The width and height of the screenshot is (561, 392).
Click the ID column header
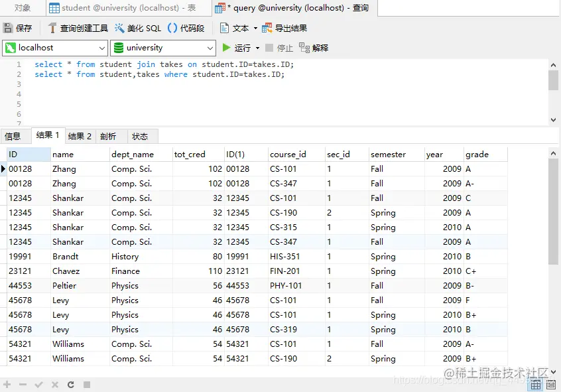click(29, 155)
